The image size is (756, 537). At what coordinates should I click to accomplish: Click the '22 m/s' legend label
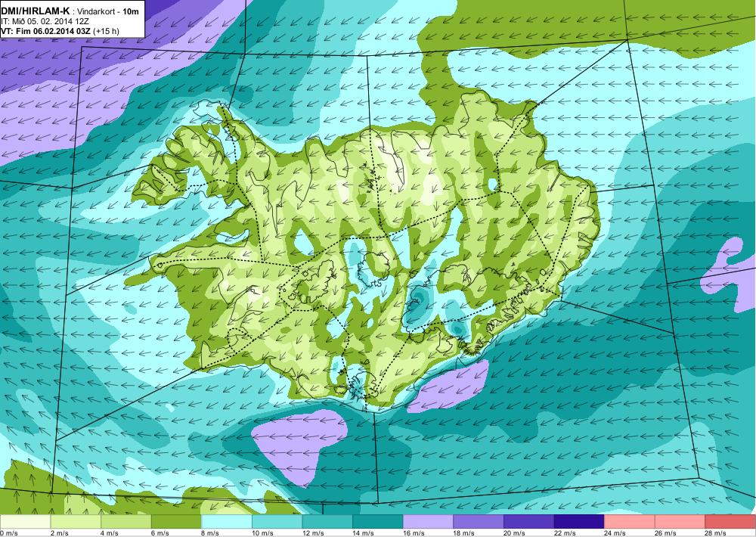[x=565, y=533]
